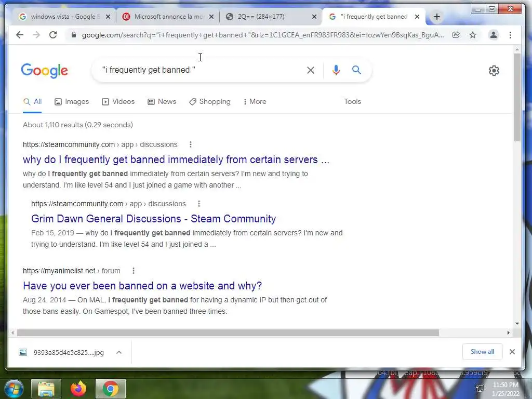Submit search with magnifier icon
The height and width of the screenshot is (399, 532).
pyautogui.click(x=356, y=70)
